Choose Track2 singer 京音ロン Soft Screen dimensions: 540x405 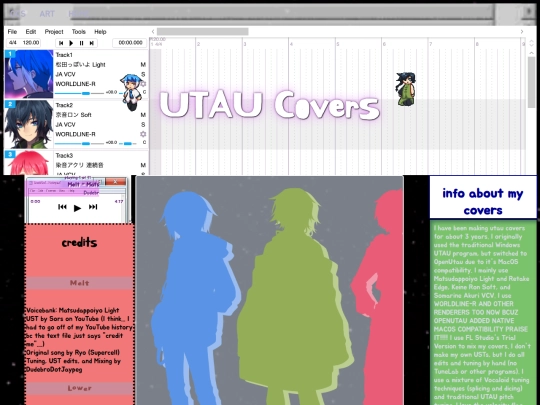coord(73,115)
